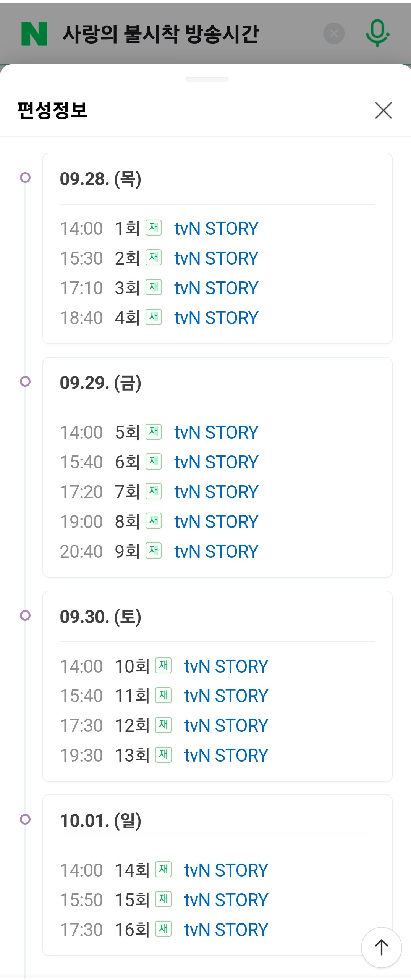The height and width of the screenshot is (980, 411).
Task: Select the 09.28. (목) timeline marker circle
Action: coord(25,178)
